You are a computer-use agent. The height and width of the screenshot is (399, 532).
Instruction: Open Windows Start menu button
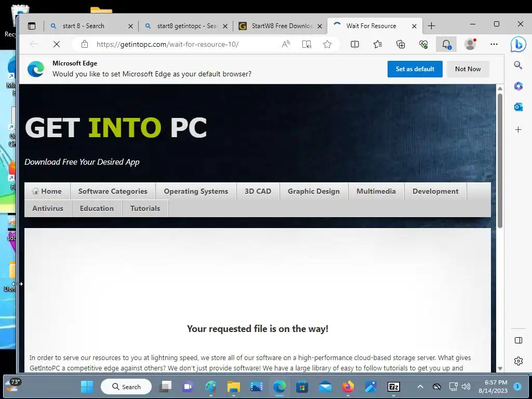point(87,387)
